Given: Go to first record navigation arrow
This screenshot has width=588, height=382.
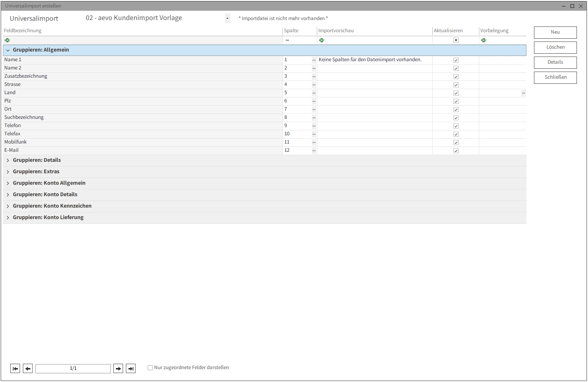Looking at the screenshot, I should tap(15, 368).
